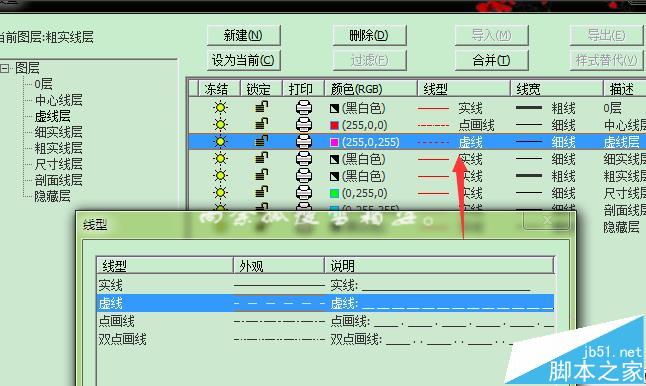
Task: Open black-white swatch in 粗实线层 row
Action: point(334,176)
